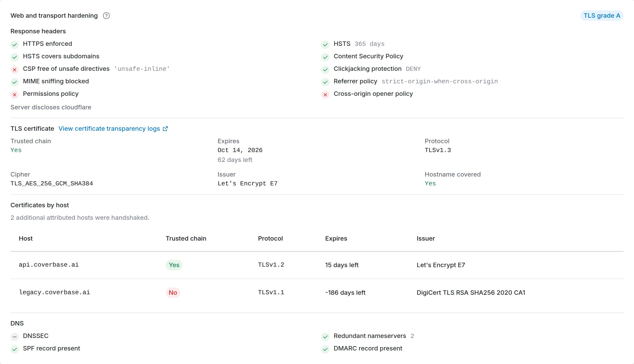Click the check icon beside Referrer policy
Screen dimensions: 634x364
[x=325, y=82]
